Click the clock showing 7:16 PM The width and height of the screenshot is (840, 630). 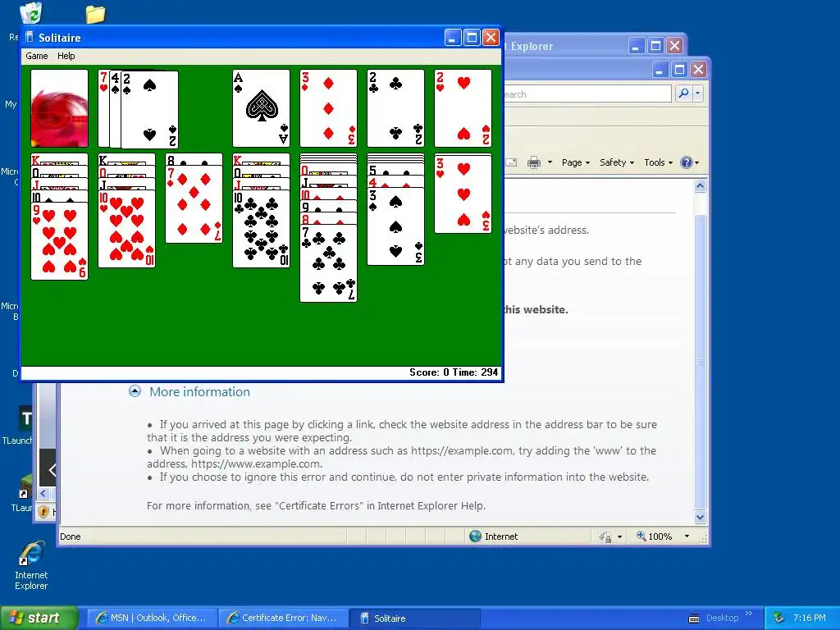810,618
